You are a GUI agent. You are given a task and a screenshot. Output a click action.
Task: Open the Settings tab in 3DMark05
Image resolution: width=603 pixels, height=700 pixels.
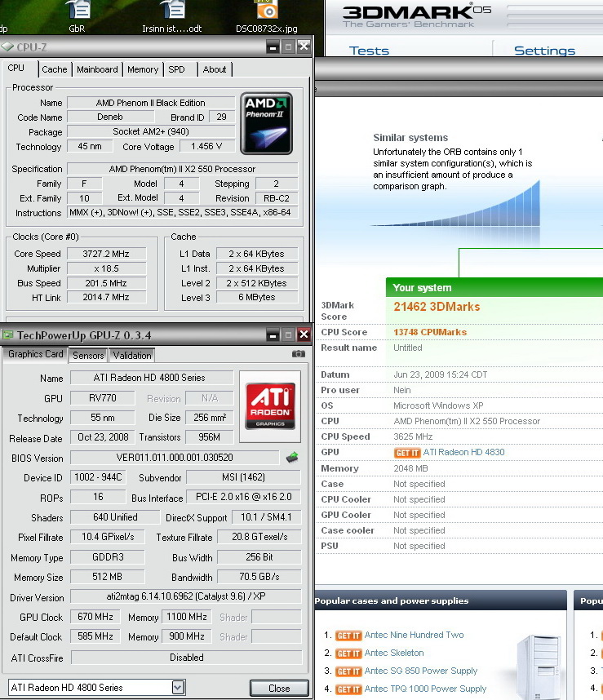[x=544, y=51]
